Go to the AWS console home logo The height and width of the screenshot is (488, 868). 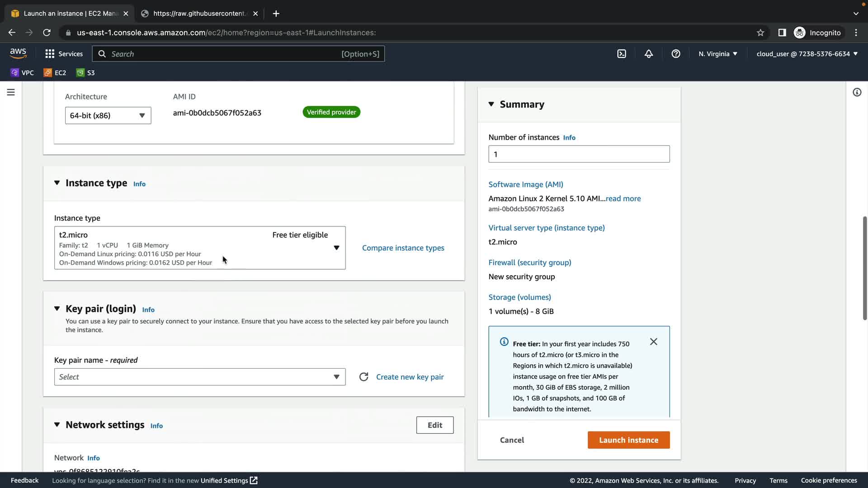18,53
